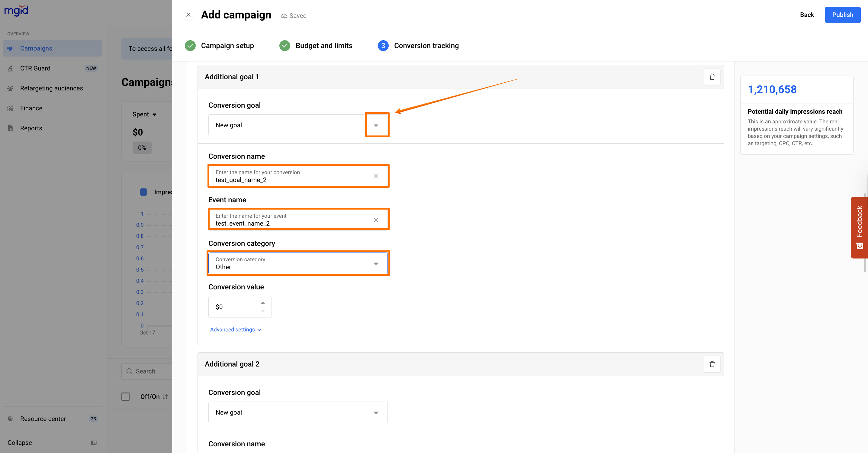Toggle the Impressions chart legend
Image resolution: width=868 pixels, height=453 pixels.
coord(143,192)
